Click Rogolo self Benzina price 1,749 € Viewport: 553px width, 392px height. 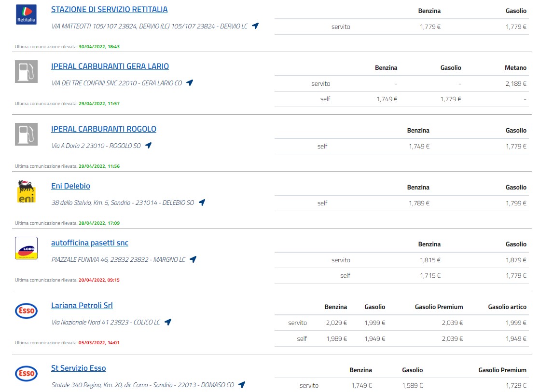419,146
